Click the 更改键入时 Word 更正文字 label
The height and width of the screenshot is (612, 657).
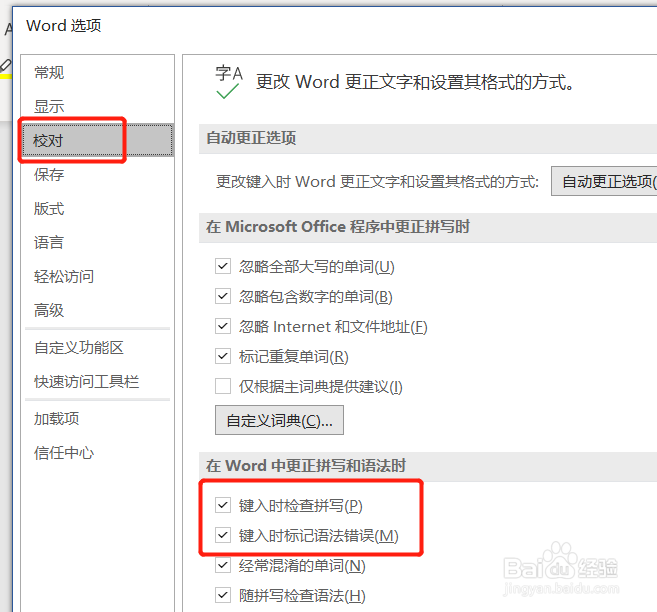(377, 181)
